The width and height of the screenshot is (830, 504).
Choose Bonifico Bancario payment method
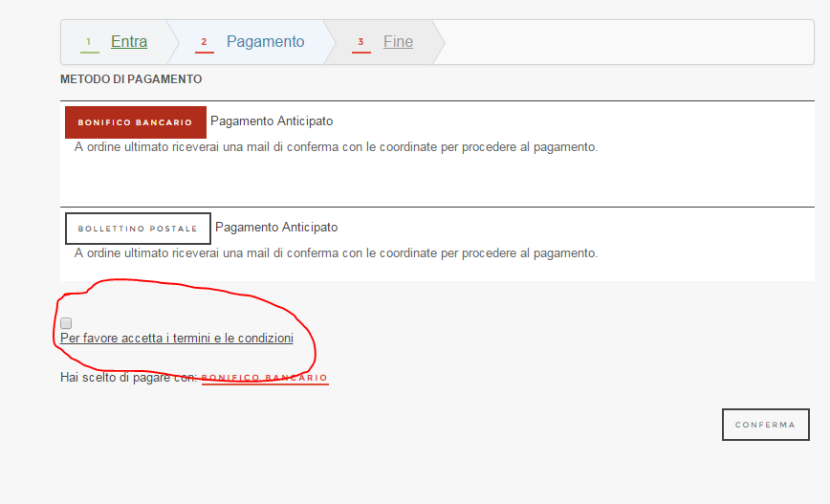136,122
